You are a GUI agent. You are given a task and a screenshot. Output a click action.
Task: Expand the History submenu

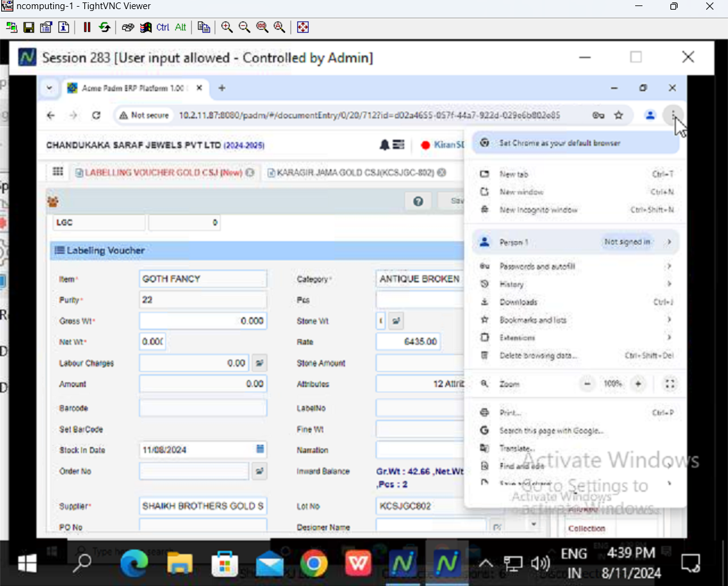(x=576, y=284)
